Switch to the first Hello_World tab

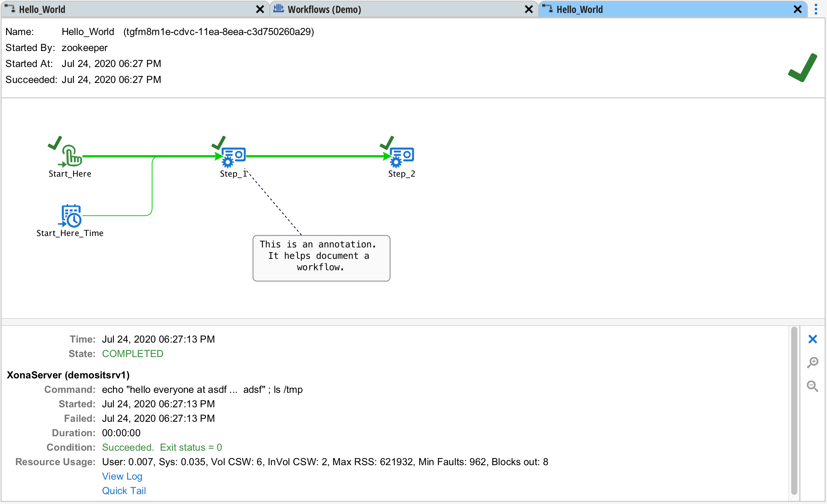point(42,10)
